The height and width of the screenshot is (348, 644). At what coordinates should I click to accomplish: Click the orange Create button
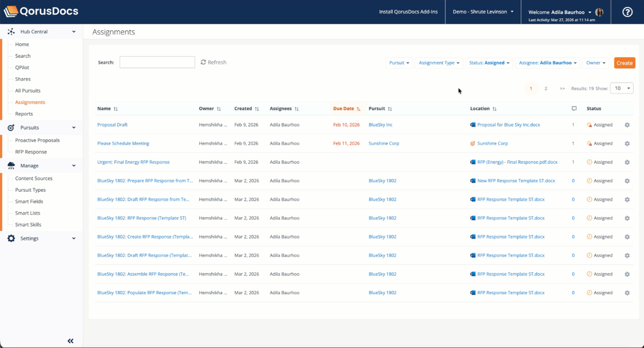tap(624, 63)
